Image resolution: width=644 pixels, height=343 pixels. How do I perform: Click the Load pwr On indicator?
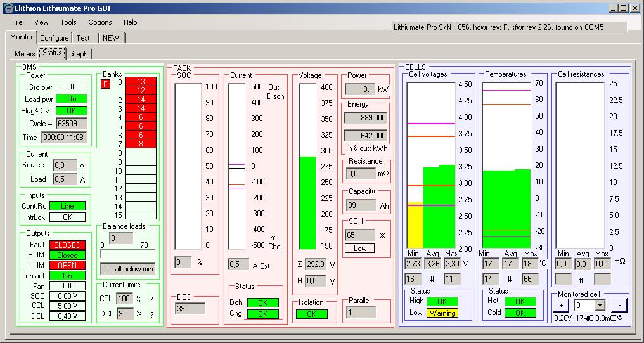pos(72,99)
